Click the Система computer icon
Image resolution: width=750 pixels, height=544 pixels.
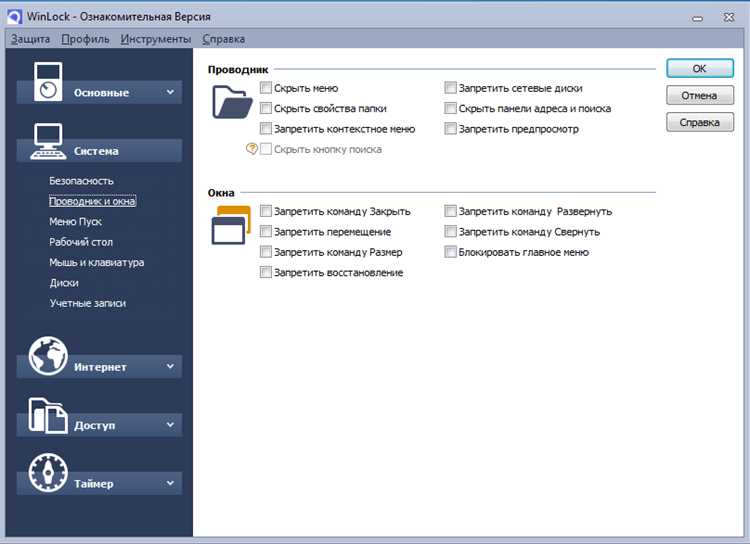[x=48, y=141]
